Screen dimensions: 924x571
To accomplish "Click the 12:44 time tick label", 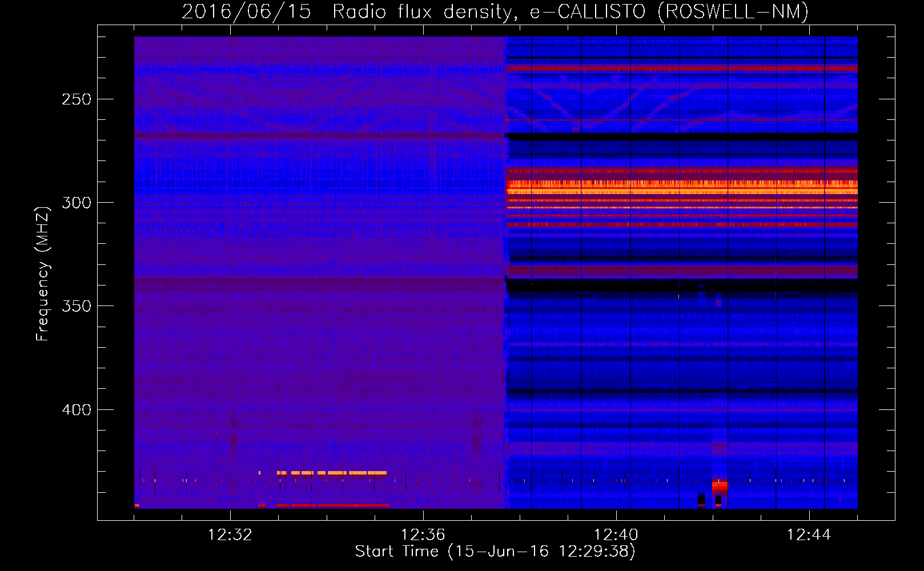I will [809, 534].
